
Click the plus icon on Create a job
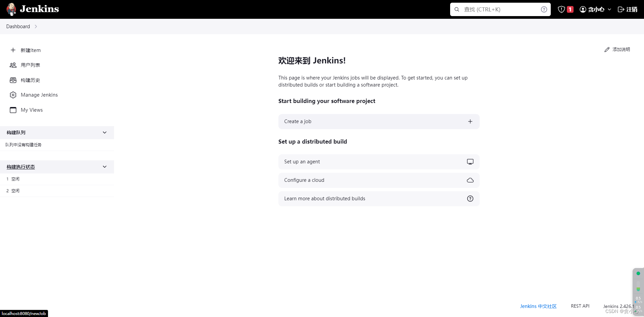tap(470, 121)
